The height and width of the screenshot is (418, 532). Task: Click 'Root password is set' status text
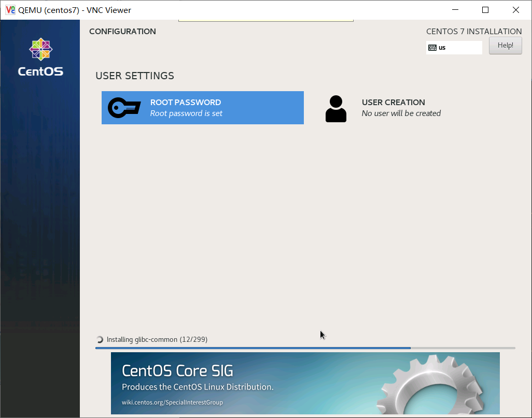(x=186, y=113)
